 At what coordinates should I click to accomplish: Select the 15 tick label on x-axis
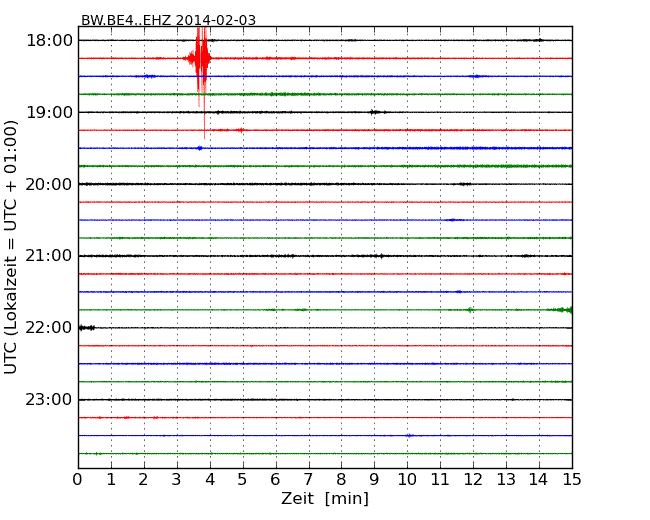pos(572,480)
